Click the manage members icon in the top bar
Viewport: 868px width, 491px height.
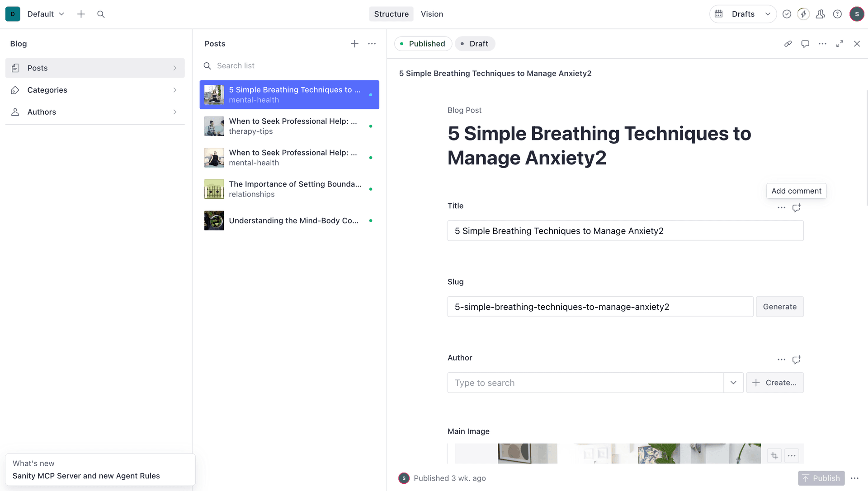coord(821,14)
